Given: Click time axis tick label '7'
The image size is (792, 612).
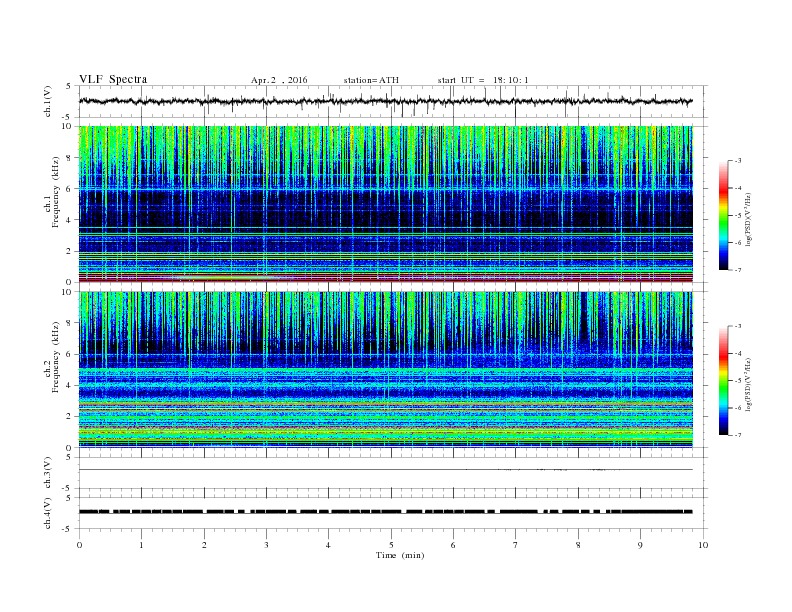Looking at the screenshot, I should point(516,545).
